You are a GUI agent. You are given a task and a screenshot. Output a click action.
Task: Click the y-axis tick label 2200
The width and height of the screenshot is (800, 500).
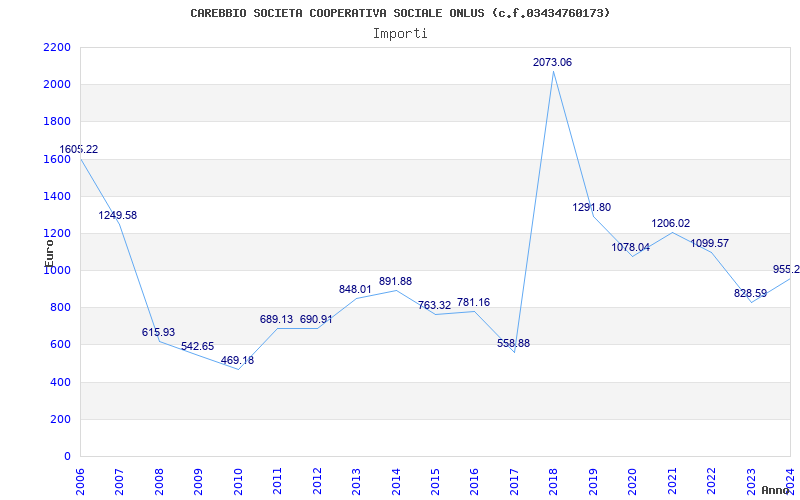[57, 47]
